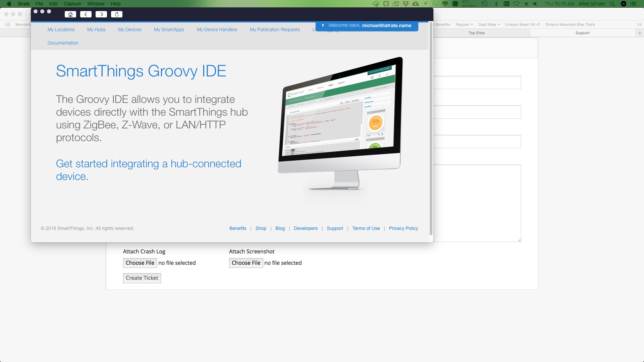Open the volume control in menu bar

pos(536,4)
